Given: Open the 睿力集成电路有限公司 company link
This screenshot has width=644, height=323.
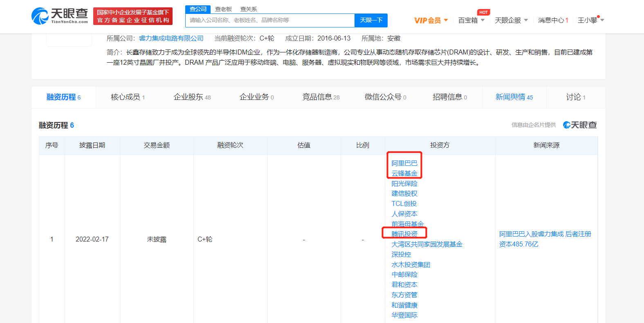Looking at the screenshot, I should click(x=171, y=38).
